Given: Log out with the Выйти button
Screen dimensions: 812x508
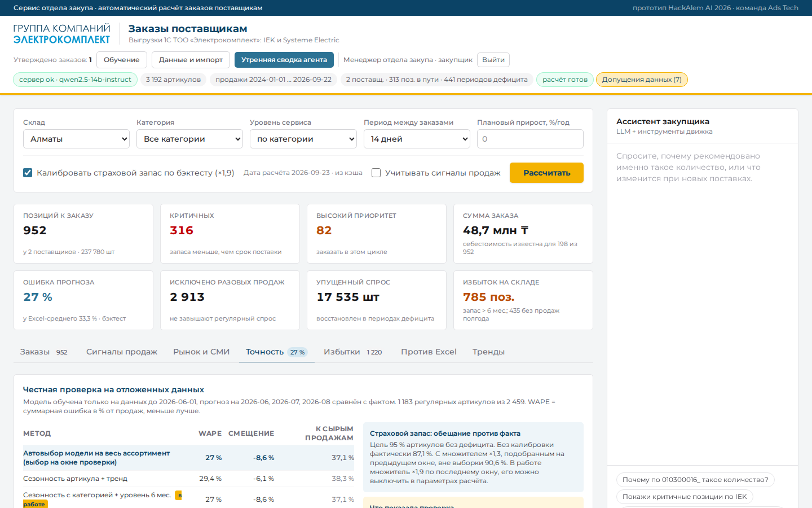Looking at the screenshot, I should (493, 60).
